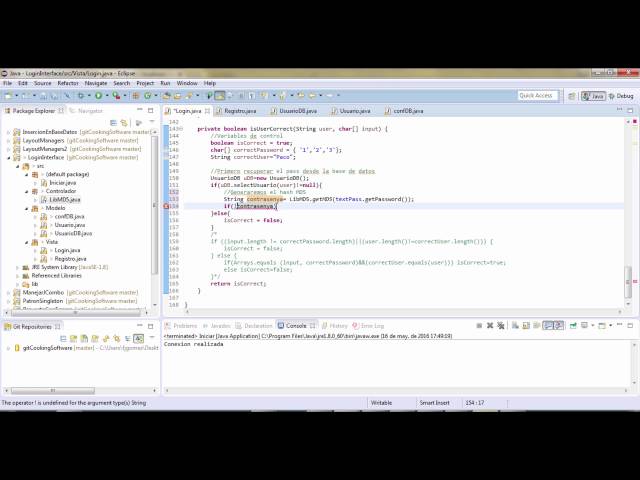The height and width of the screenshot is (480, 640).
Task: Click Collapse All icon in Package Explorer
Action: point(113,122)
